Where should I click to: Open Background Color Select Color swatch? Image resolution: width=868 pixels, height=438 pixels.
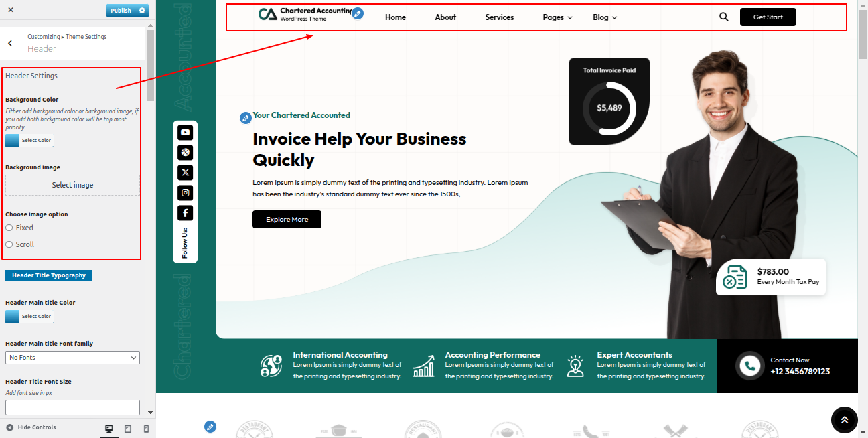29,141
